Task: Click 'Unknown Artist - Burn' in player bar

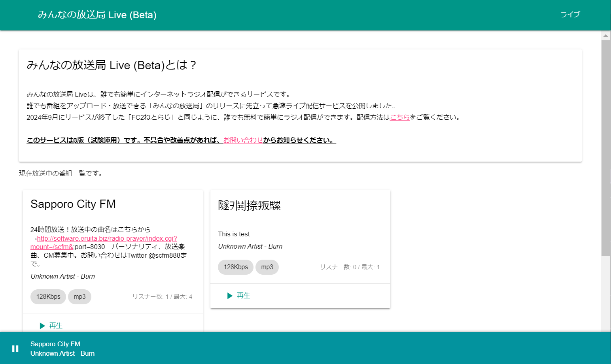Action: 62,354
